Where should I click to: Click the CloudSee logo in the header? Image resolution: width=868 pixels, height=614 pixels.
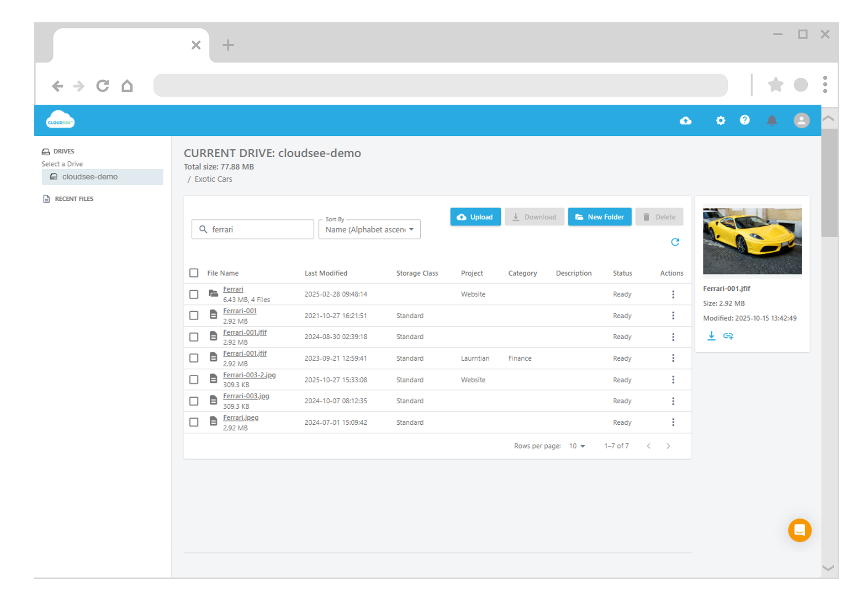pos(60,120)
